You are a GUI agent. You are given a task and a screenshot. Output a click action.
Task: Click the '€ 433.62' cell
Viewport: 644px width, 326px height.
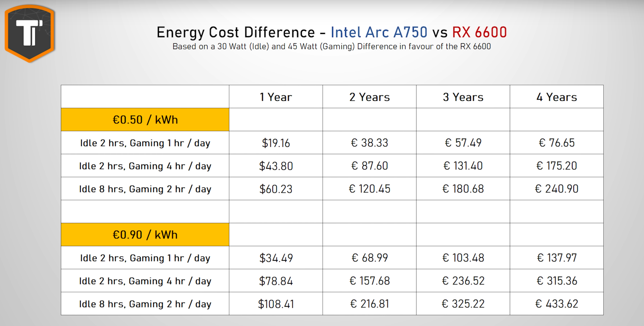pos(557,304)
